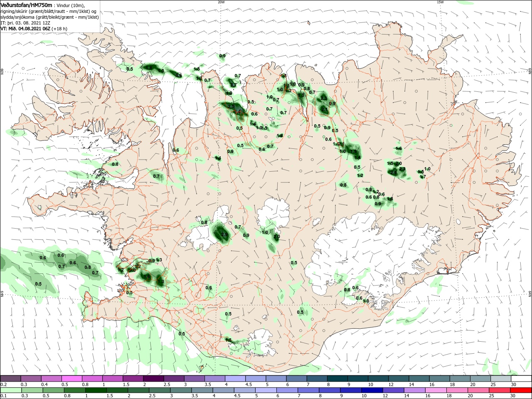The height and width of the screenshot is (399, 532).
Task: Pick the 0.2 grey-purple swatch starting the upper legend
Action: tap(11, 379)
